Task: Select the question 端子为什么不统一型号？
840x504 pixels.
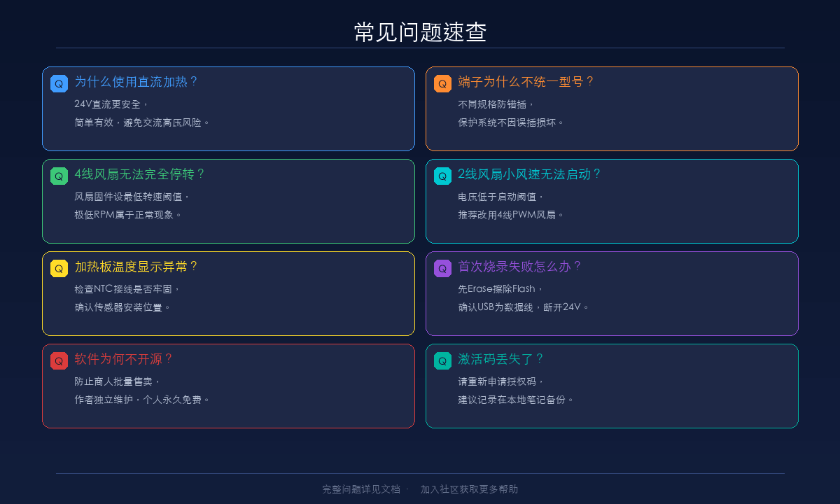Action: [525, 81]
